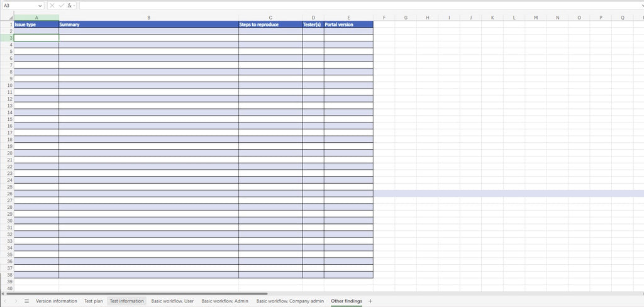644x307 pixels.
Task: Click cell B2 under Summary
Action: [148, 31]
